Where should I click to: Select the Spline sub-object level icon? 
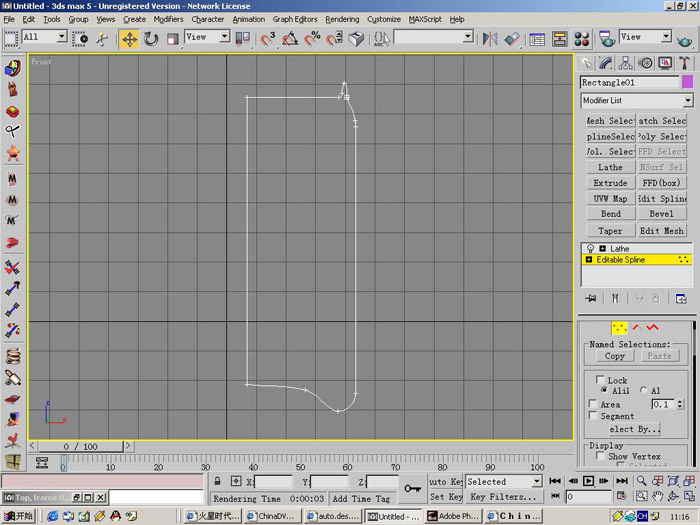click(x=653, y=328)
